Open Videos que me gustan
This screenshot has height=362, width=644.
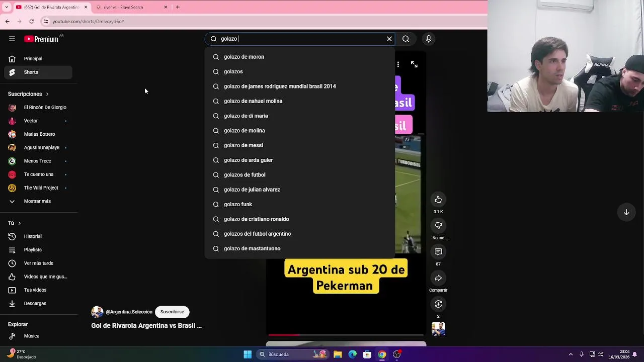(x=38, y=277)
